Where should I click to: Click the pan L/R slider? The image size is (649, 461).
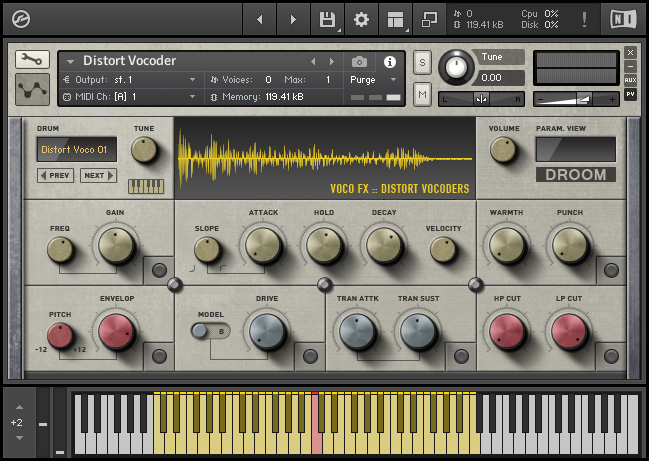coord(481,99)
